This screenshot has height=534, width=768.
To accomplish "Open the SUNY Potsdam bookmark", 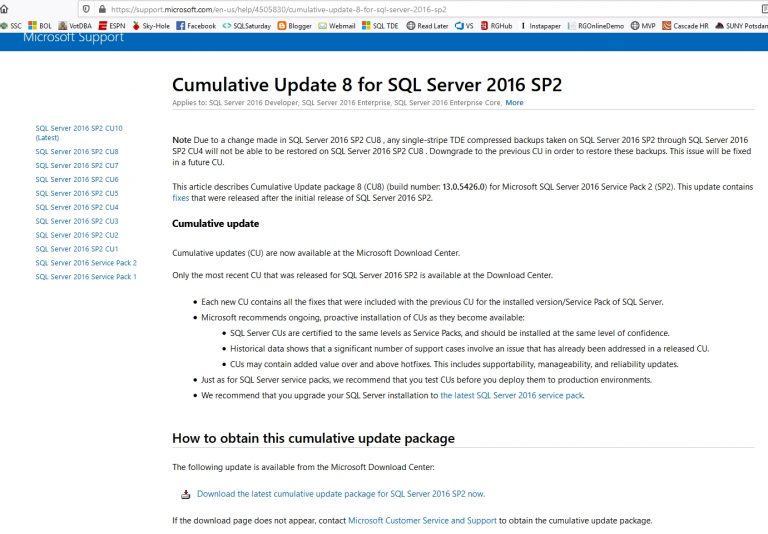I will (x=736, y=26).
